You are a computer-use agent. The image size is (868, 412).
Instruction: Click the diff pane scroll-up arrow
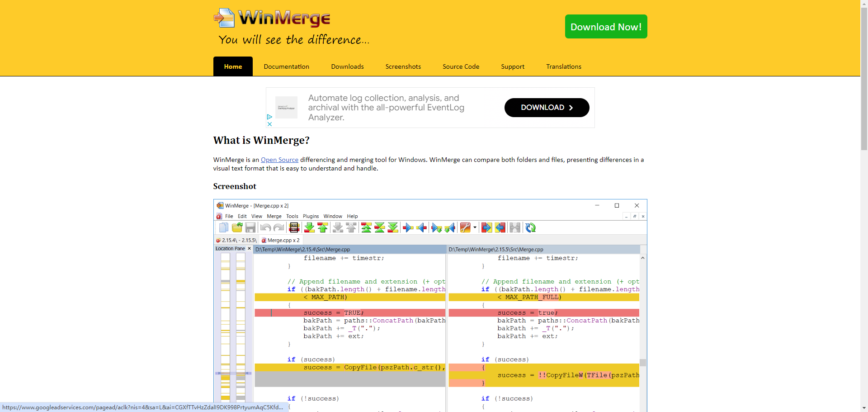[x=642, y=258]
